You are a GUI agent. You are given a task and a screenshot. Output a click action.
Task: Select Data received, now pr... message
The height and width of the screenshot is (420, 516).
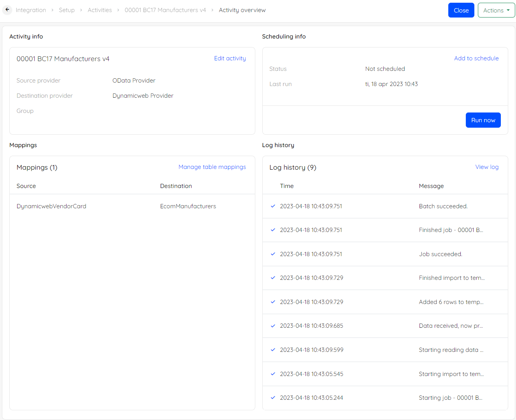(x=451, y=326)
